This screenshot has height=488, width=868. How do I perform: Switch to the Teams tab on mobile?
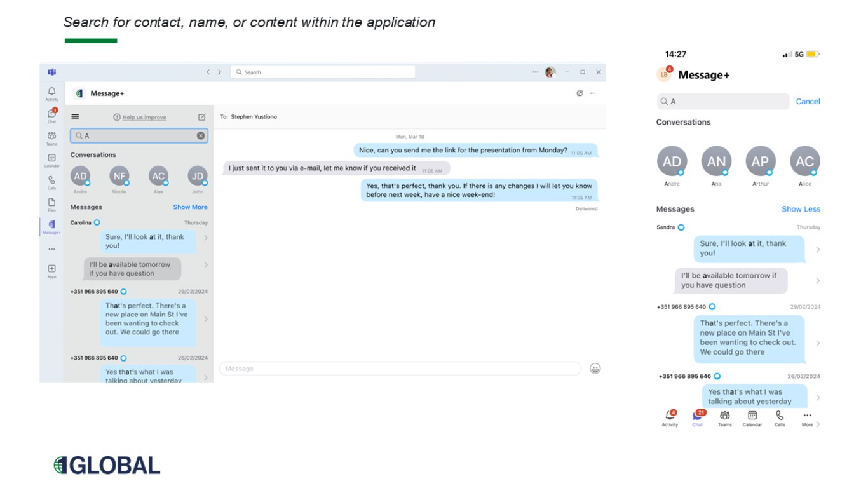[724, 417]
